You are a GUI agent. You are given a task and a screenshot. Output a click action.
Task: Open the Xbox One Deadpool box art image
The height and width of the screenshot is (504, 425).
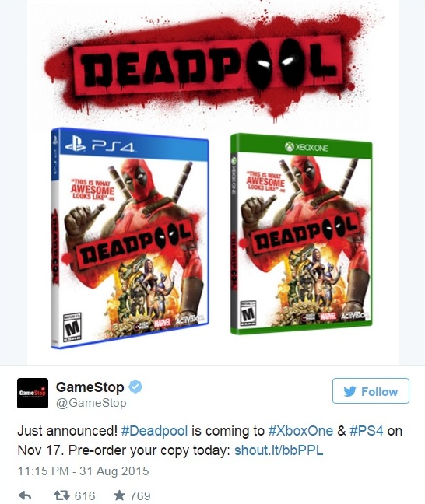(x=301, y=234)
